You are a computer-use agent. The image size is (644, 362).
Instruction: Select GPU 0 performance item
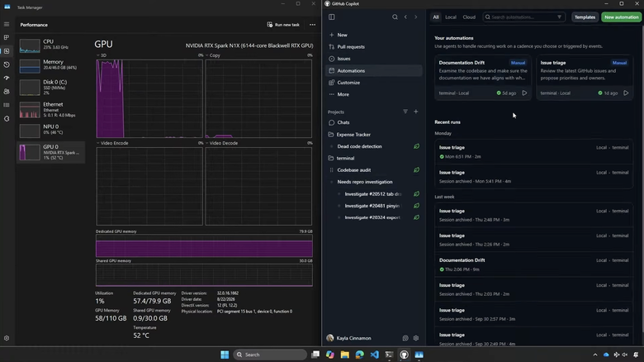pos(51,152)
